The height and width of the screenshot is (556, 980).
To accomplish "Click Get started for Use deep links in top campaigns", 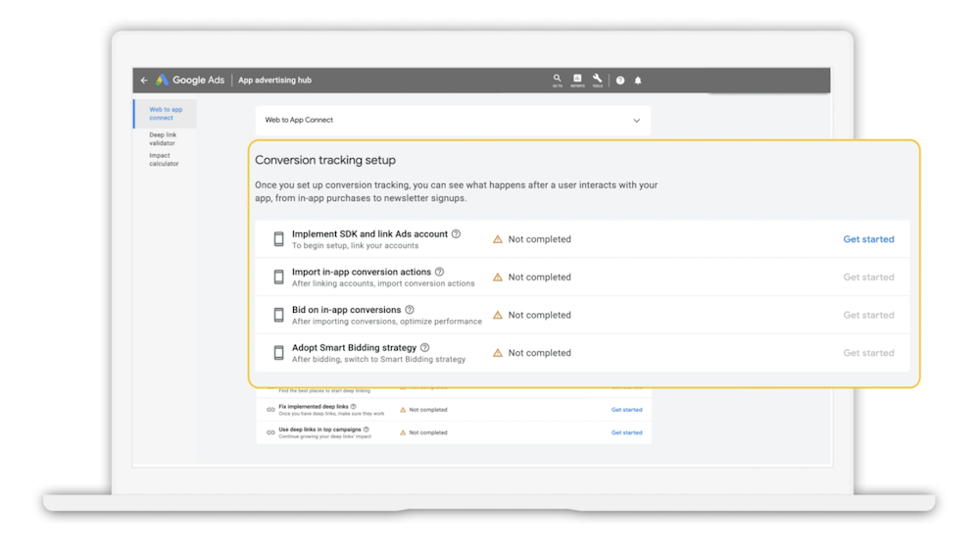I will [626, 432].
